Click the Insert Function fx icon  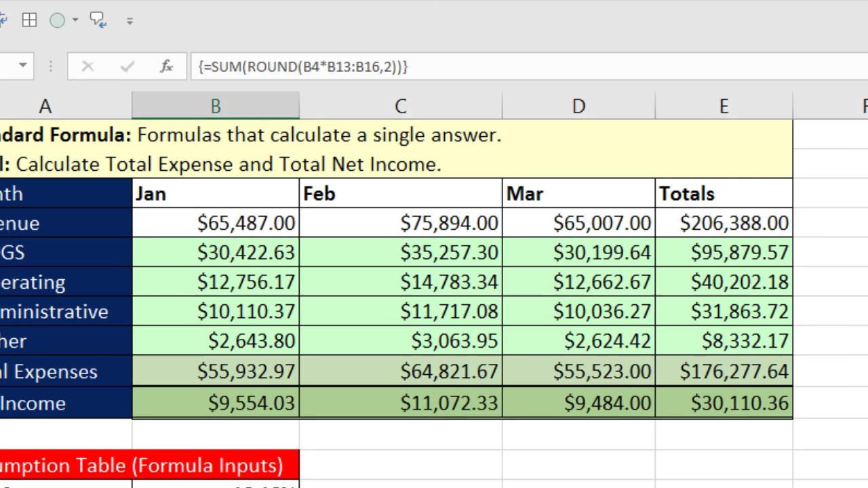click(167, 66)
